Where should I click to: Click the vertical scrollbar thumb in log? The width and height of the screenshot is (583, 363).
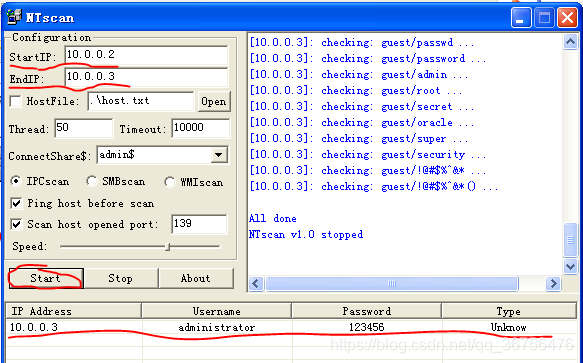pos(570,240)
